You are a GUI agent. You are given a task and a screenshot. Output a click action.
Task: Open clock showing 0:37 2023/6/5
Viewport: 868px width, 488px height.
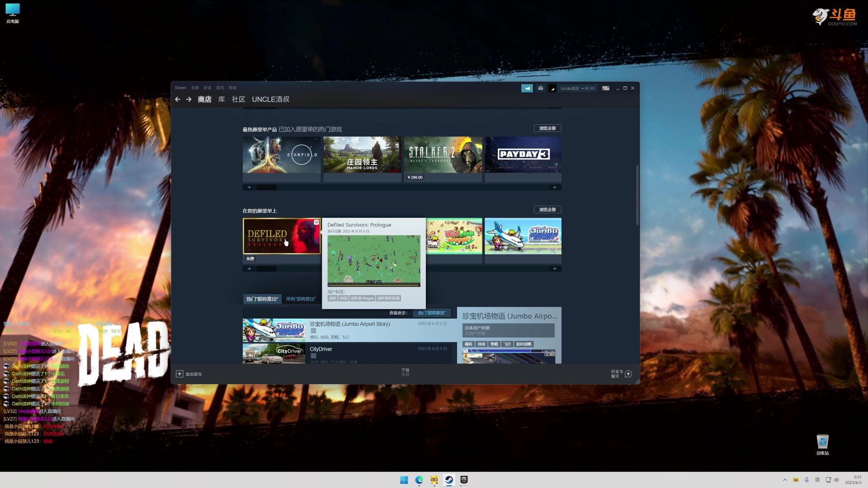point(854,480)
